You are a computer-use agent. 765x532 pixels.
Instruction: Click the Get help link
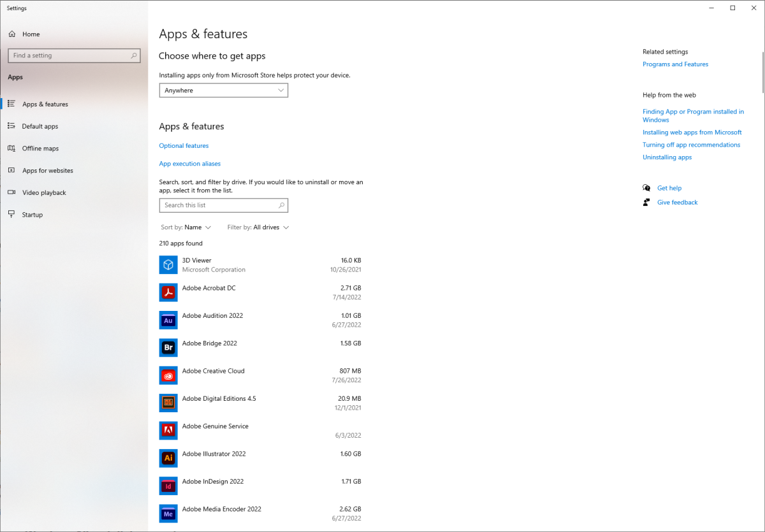point(669,188)
